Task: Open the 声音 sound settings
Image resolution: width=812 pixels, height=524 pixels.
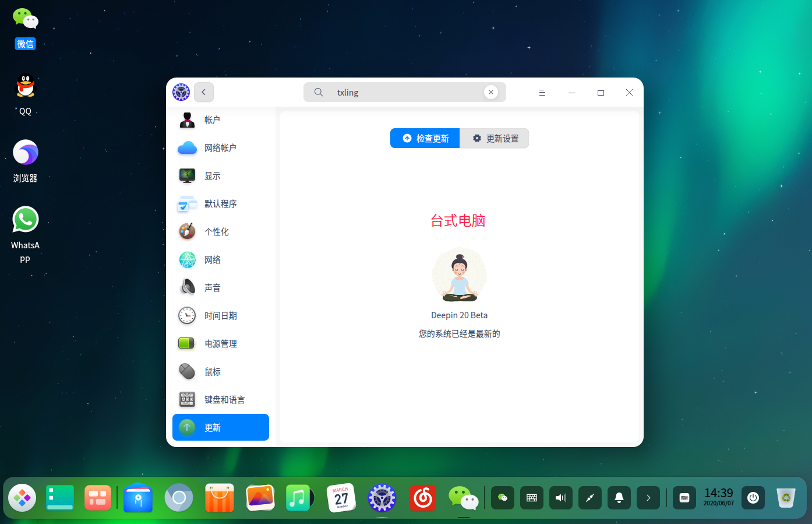Action: coord(220,288)
